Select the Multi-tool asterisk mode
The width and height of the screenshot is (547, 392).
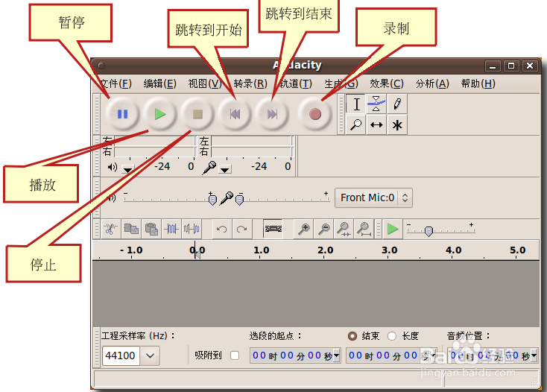tap(397, 124)
